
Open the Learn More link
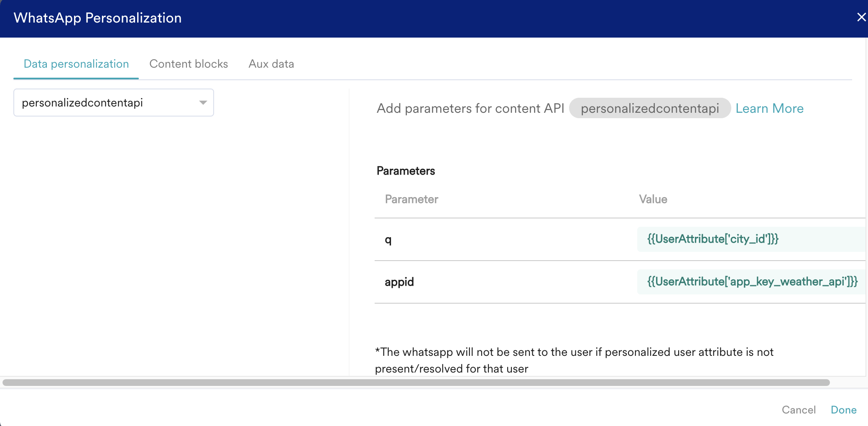[769, 109]
